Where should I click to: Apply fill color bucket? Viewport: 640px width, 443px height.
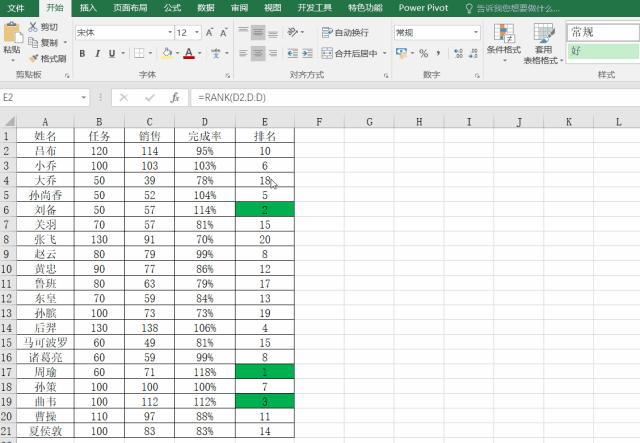167,53
